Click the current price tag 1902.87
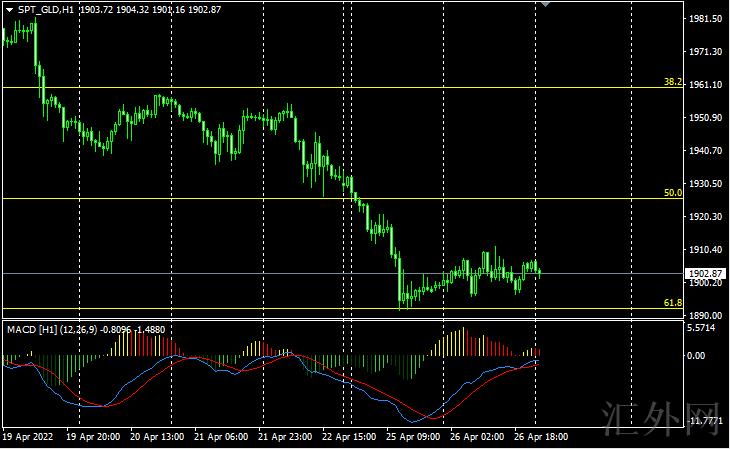Screen dimensions: 730x449 (x=706, y=273)
